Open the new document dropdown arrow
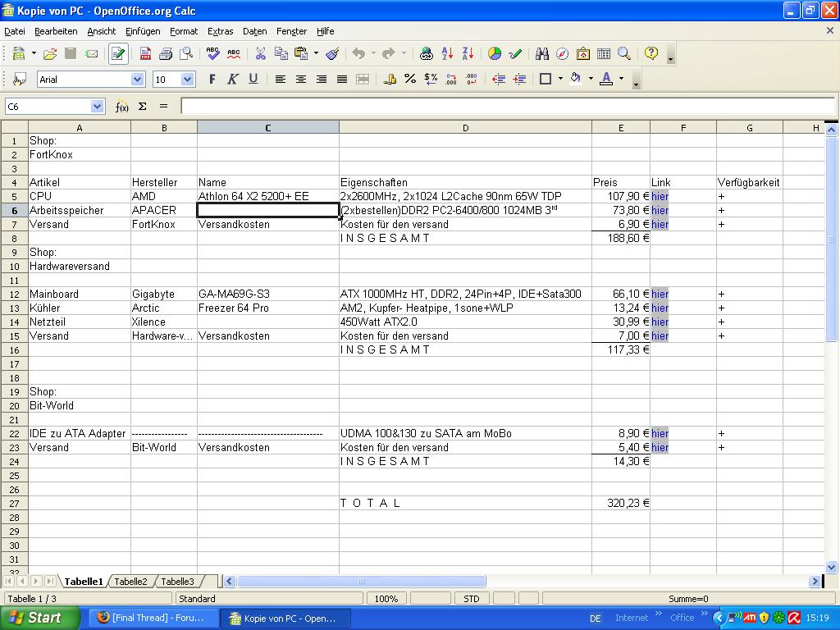The height and width of the screenshot is (630, 840). click(34, 53)
